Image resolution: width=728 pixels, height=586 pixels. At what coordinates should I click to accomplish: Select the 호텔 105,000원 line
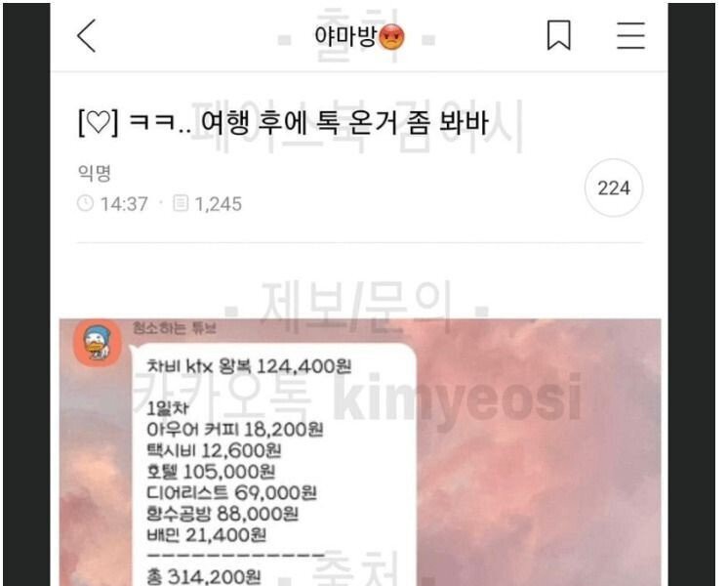[211, 472]
